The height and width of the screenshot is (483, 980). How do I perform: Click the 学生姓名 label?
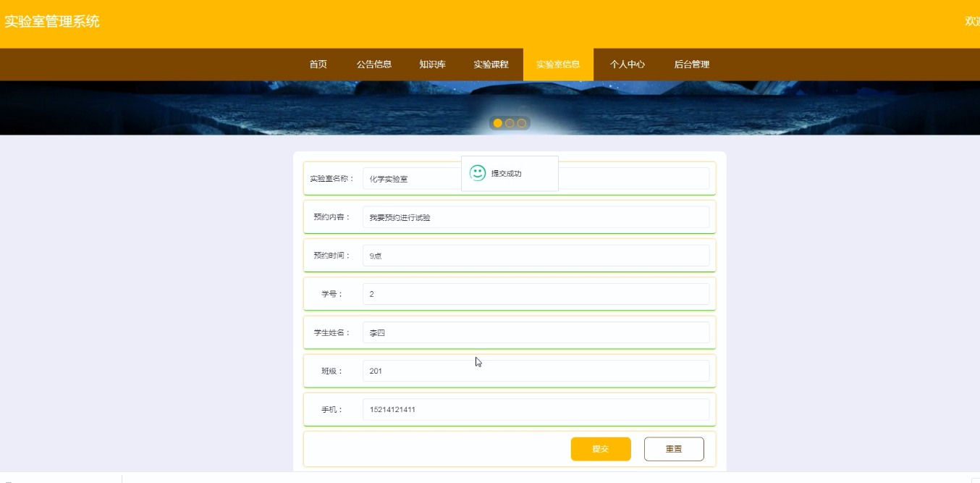point(332,332)
